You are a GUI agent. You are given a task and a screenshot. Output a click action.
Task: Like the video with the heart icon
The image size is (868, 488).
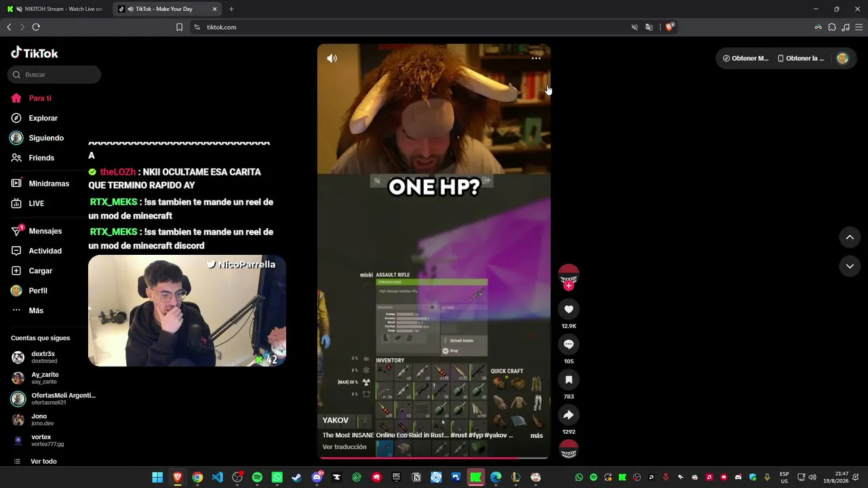pyautogui.click(x=568, y=309)
